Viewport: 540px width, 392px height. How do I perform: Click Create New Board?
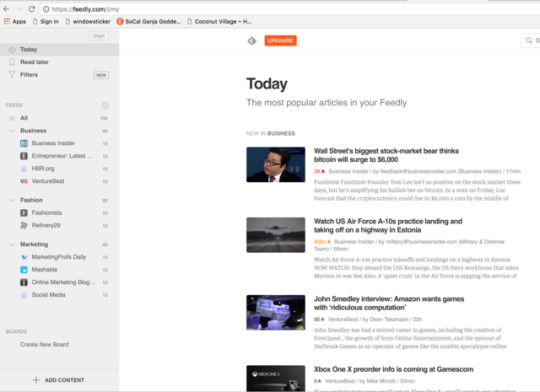coord(44,344)
